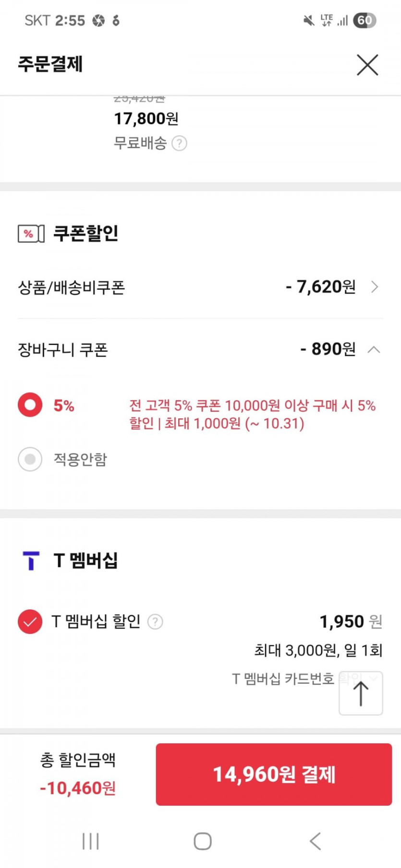This screenshot has width=401, height=868.
Task: Tap the 상품/배송비쿠폰 row label
Action: (72, 287)
